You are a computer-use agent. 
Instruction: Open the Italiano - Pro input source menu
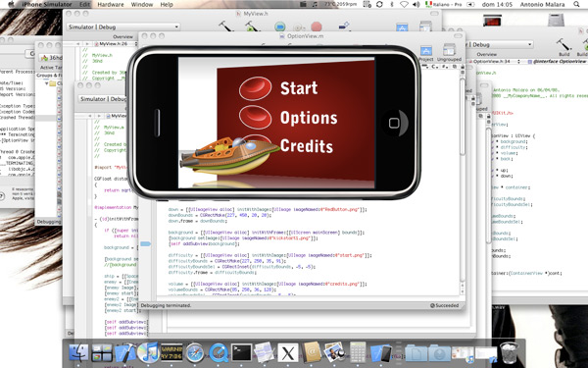(x=444, y=5)
